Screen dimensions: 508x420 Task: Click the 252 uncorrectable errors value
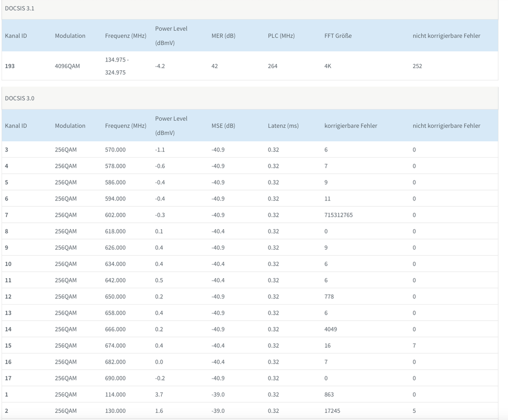pos(417,66)
